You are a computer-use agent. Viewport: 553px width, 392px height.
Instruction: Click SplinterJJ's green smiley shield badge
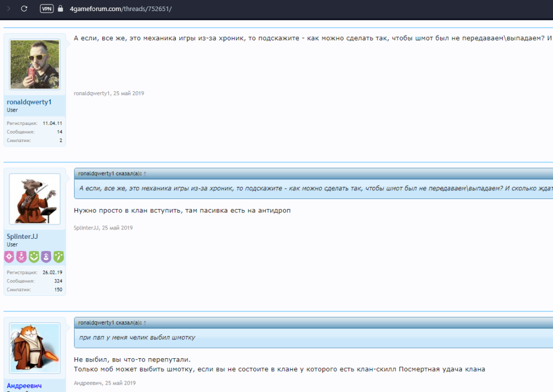34,257
